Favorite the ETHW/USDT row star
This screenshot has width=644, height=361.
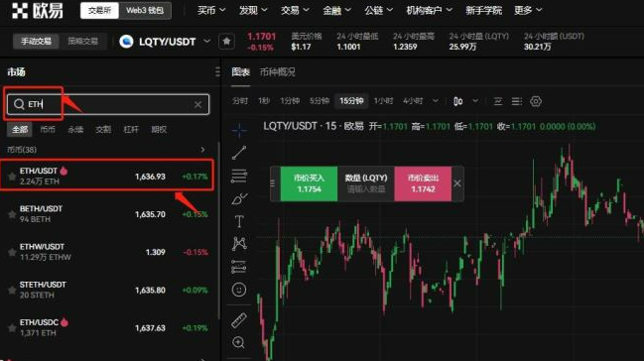(x=12, y=252)
